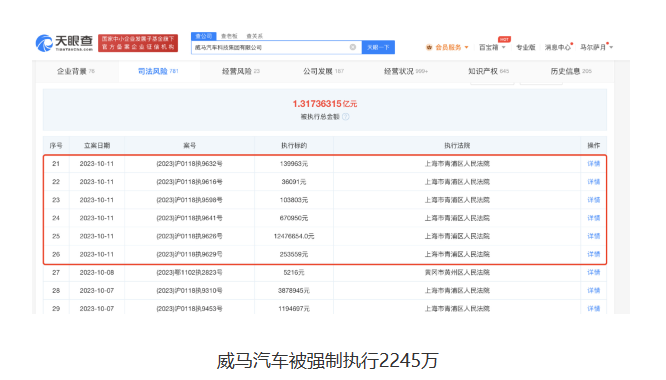Switch to the 历史信息 tab
This screenshot has width=666, height=380.
(x=571, y=71)
